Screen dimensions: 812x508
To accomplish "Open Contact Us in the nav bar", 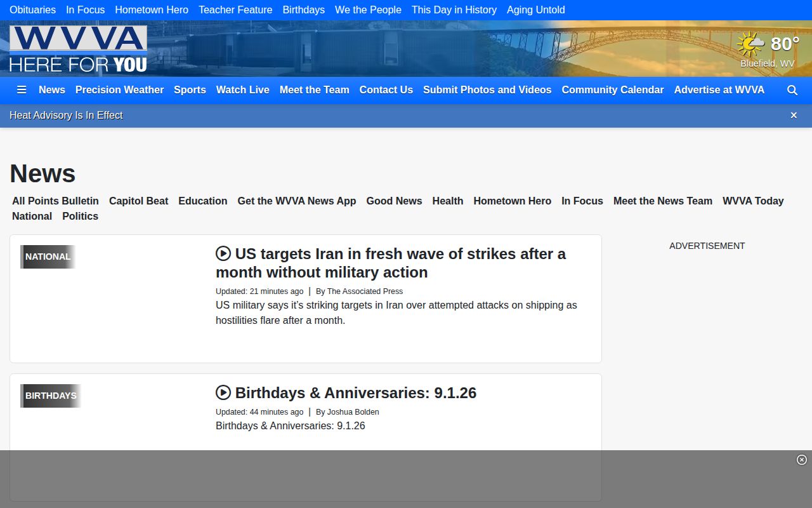I will pos(386,90).
